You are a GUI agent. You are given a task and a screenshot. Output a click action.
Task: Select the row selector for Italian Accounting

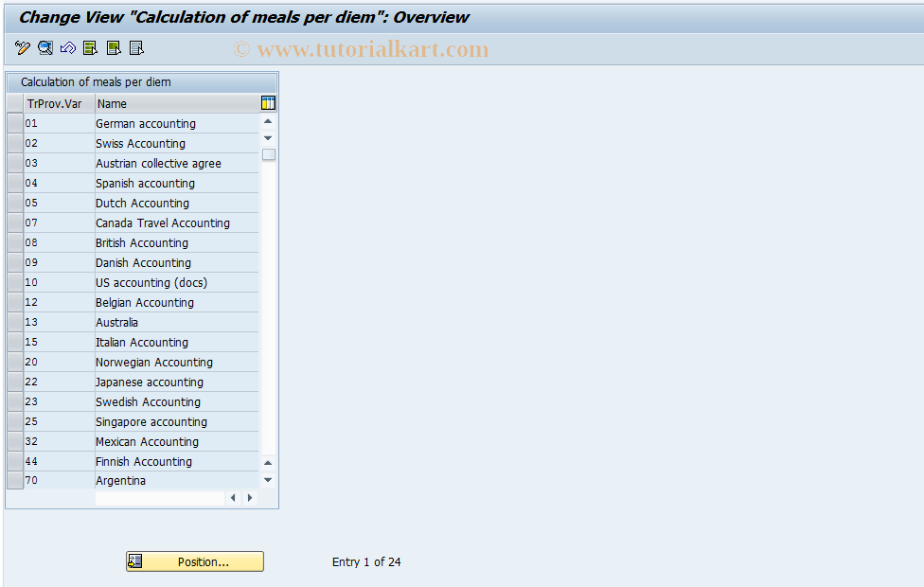coord(15,342)
